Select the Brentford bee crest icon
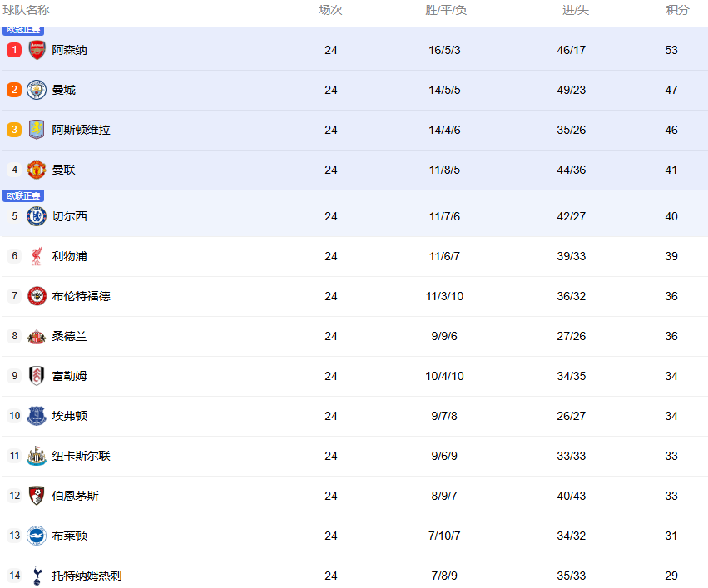Viewport: 708px width, 588px height. [36, 296]
